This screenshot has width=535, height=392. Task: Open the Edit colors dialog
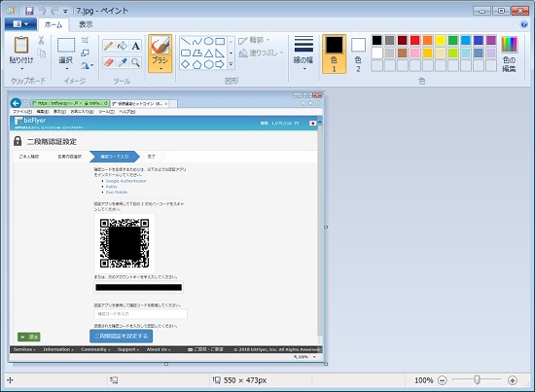(509, 53)
